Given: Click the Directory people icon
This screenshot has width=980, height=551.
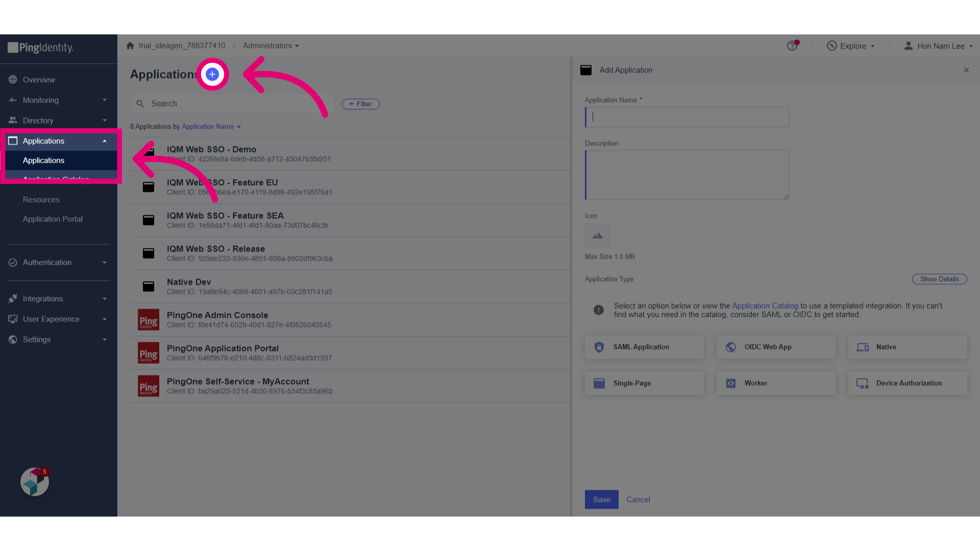Looking at the screenshot, I should click(x=13, y=120).
